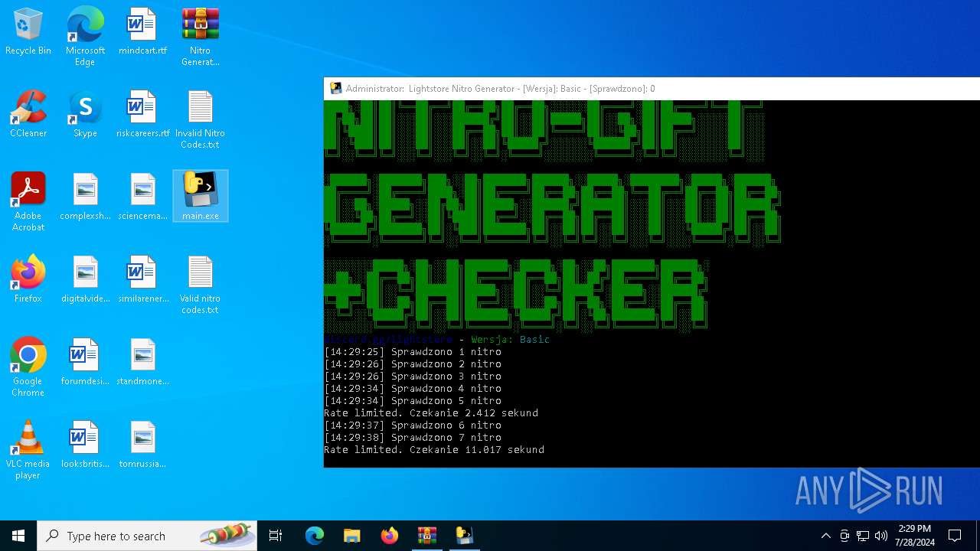The image size is (980, 551).
Task: Select the tomrussia... image file icon
Action: click(x=142, y=445)
